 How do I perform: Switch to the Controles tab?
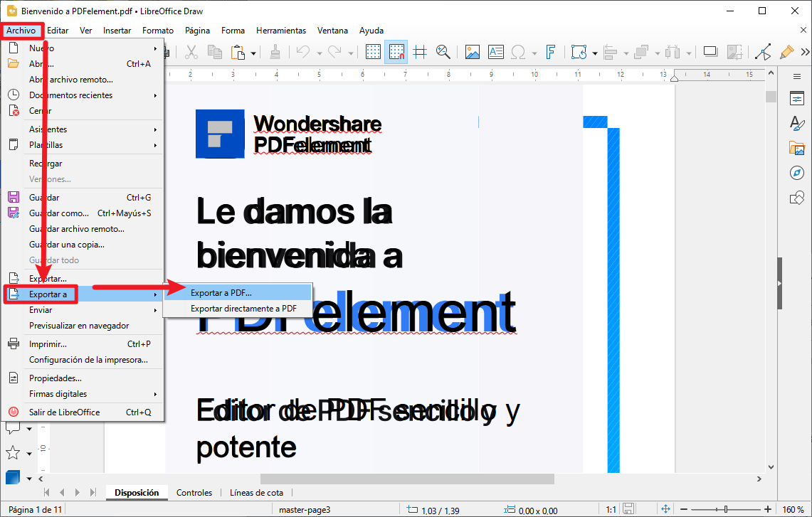(x=194, y=493)
